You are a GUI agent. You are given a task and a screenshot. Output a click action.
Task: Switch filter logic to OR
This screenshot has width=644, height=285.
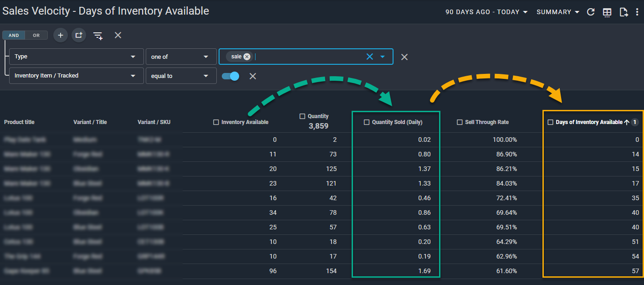click(x=36, y=35)
